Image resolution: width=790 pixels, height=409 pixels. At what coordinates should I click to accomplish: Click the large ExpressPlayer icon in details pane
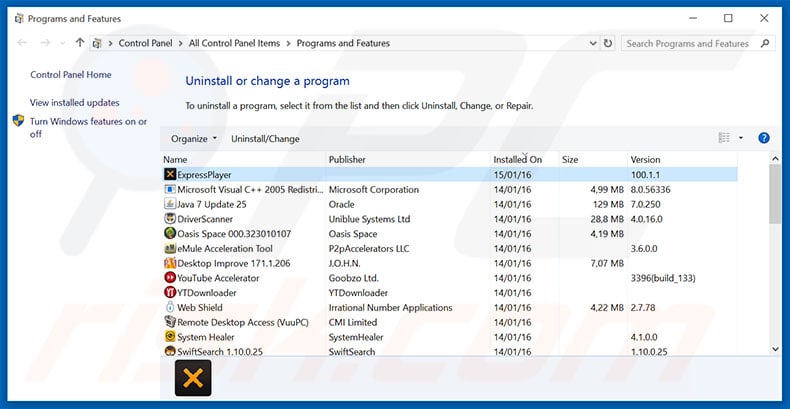[193, 378]
